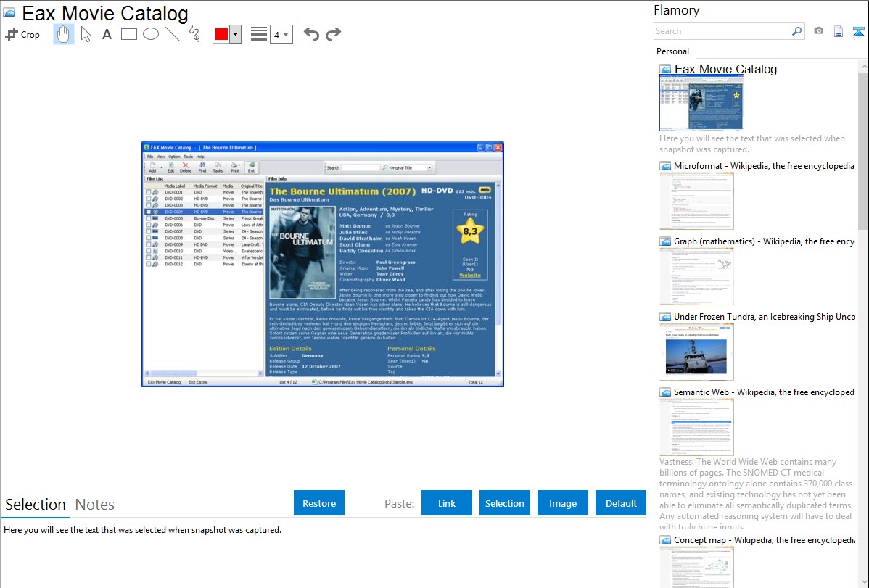This screenshot has height=588, width=869.
Task: Redo the last undone action
Action: click(333, 34)
